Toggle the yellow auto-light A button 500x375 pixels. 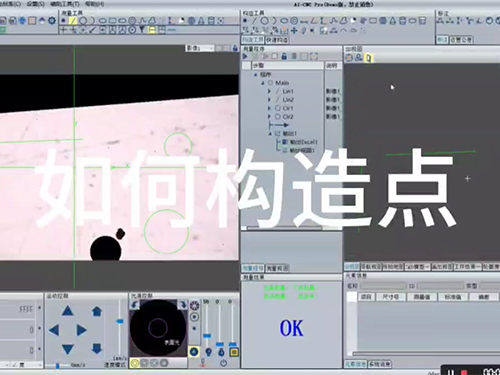[x=194, y=352]
